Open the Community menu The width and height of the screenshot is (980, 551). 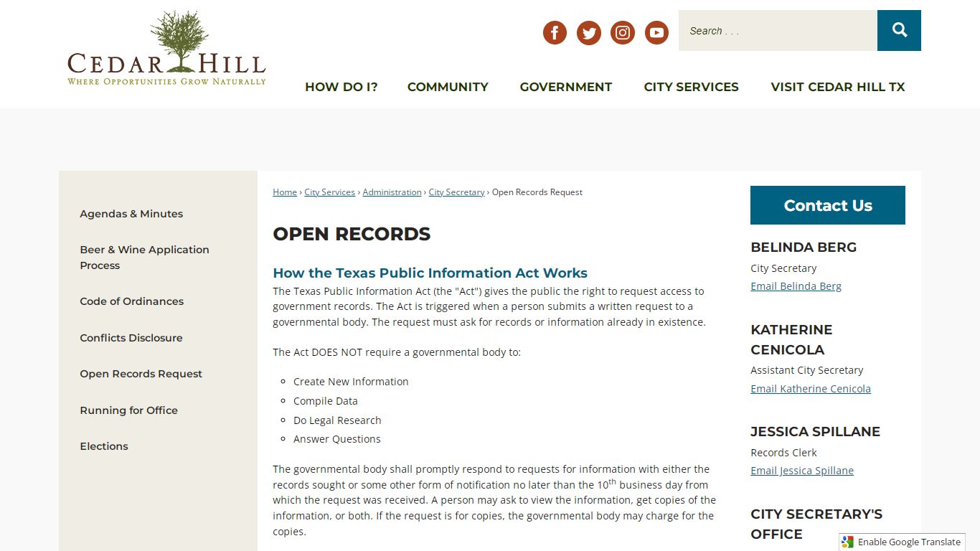pyautogui.click(x=448, y=87)
